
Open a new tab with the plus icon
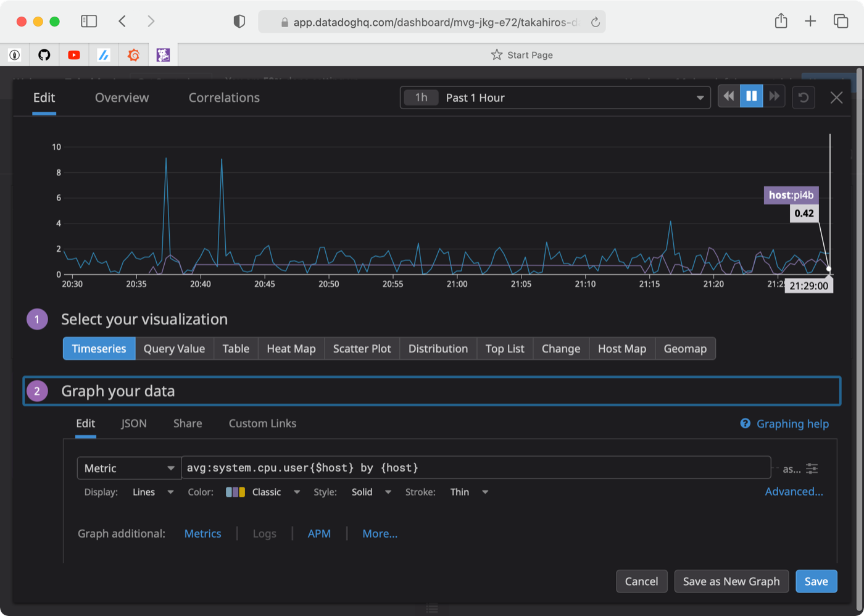[x=810, y=22]
